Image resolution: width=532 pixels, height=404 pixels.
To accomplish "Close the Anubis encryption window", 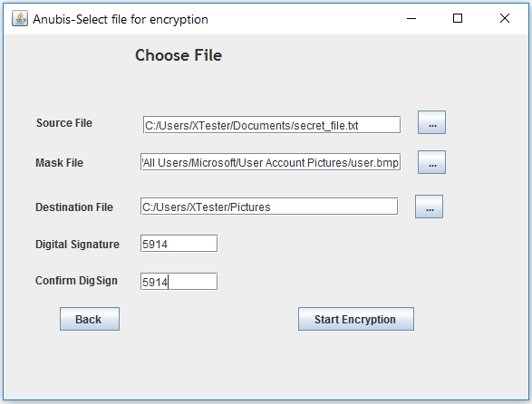I will 505,19.
